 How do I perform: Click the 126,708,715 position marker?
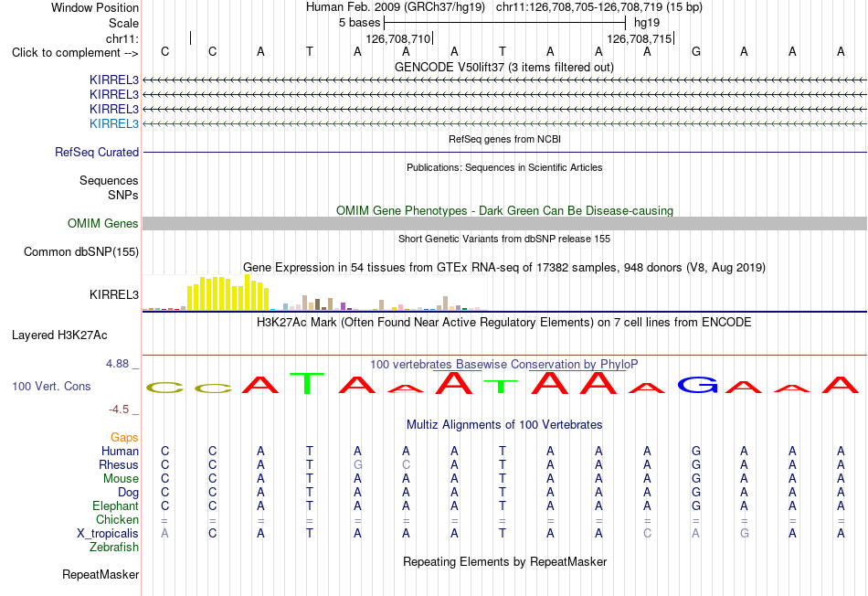click(x=640, y=38)
